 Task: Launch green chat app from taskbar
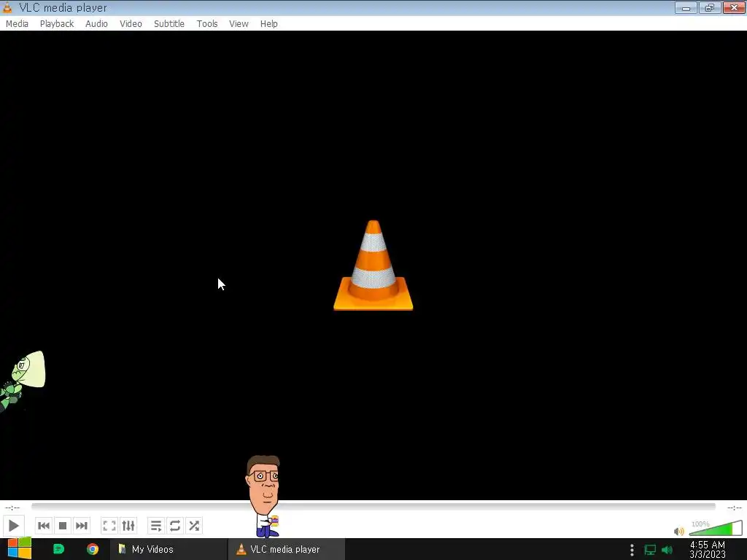click(x=58, y=549)
